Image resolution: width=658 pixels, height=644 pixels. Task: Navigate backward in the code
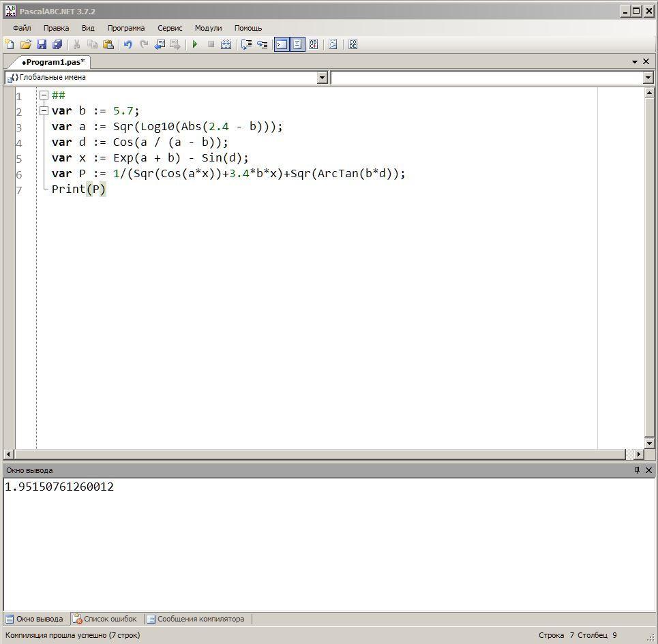click(x=160, y=44)
